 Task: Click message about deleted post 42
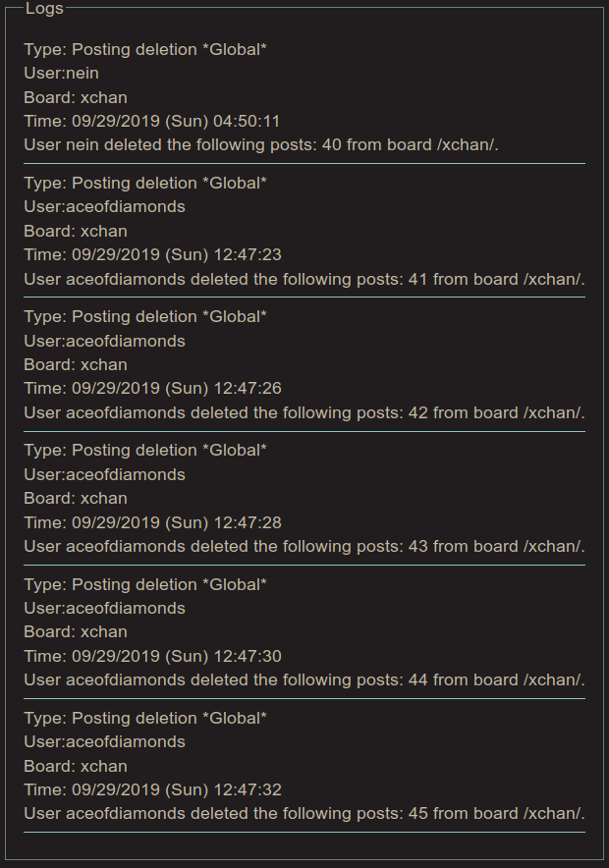tap(304, 412)
